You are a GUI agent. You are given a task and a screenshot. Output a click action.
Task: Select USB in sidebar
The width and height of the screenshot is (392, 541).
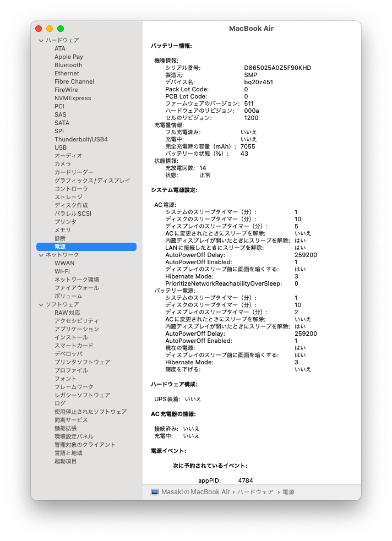tap(61, 148)
